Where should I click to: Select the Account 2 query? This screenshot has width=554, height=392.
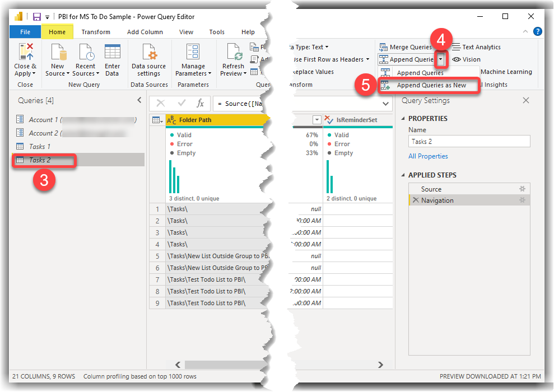78,133
